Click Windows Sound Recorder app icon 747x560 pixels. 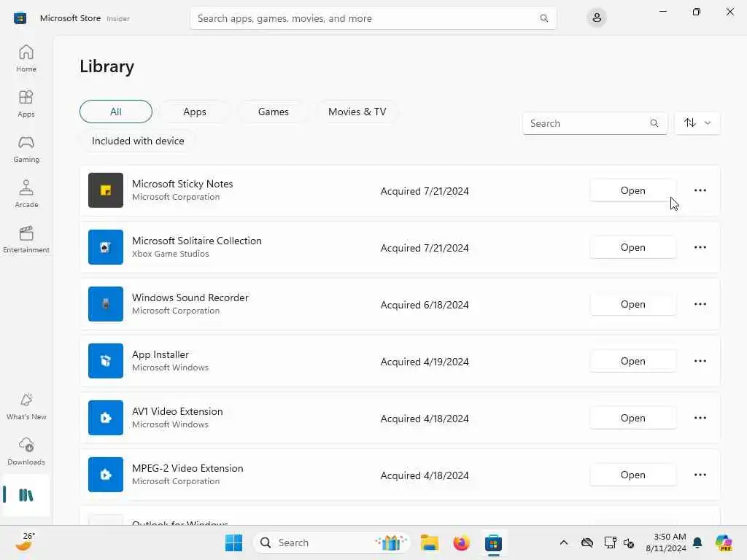coord(106,304)
